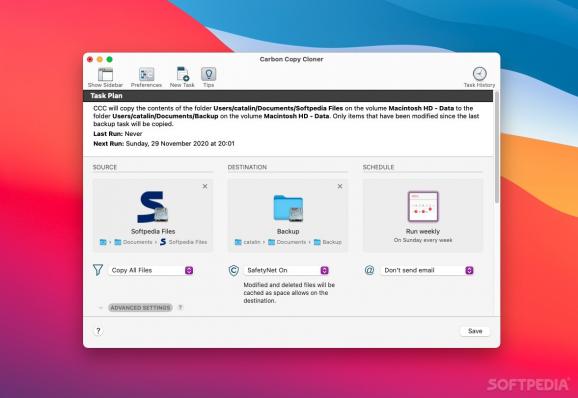This screenshot has height=398, width=578.
Task: Click home folder icon in source breadcrumb
Action: 103,242
